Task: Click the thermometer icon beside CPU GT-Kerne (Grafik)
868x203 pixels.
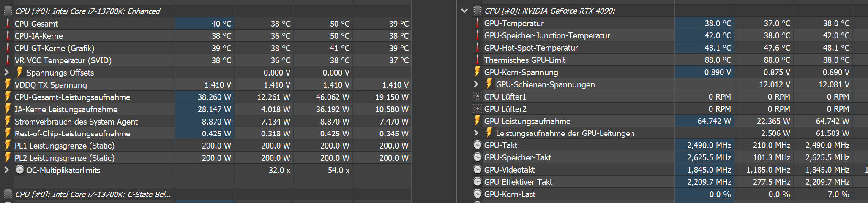Action: [x=8, y=48]
